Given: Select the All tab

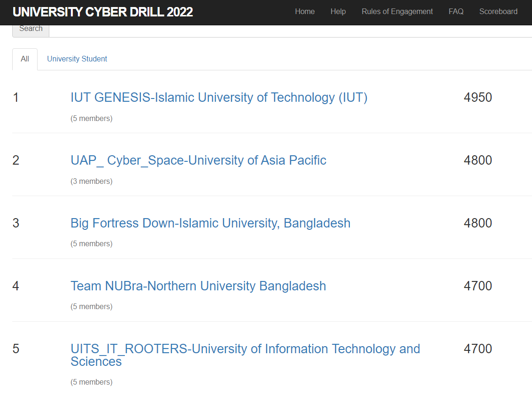Looking at the screenshot, I should (25, 59).
